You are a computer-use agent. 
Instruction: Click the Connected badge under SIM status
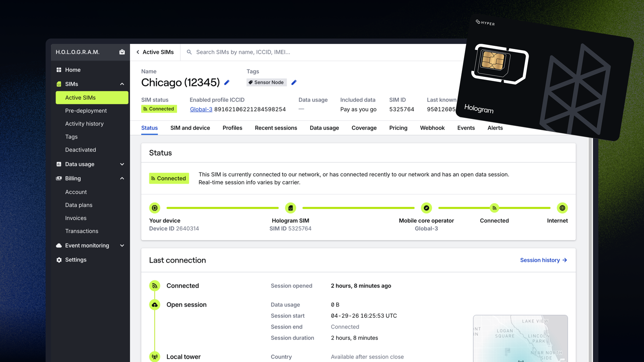pos(159,109)
